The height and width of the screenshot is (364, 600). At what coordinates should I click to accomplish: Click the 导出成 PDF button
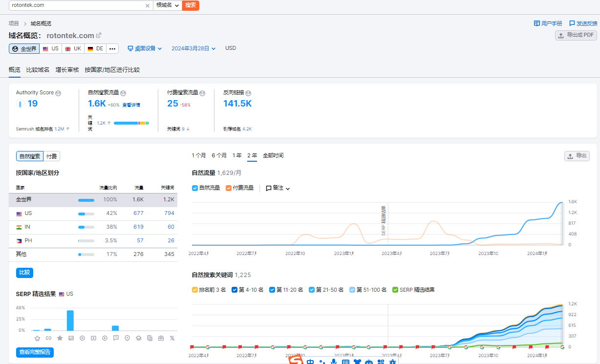576,35
